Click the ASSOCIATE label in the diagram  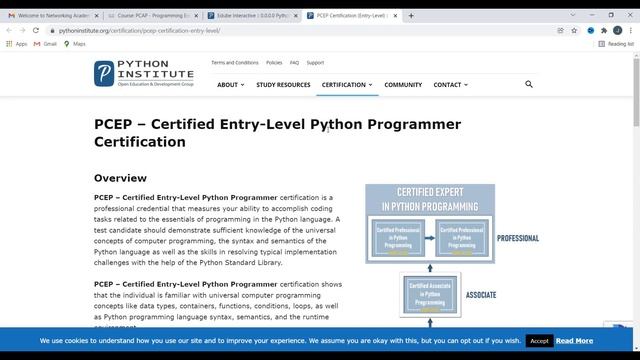[481, 295]
